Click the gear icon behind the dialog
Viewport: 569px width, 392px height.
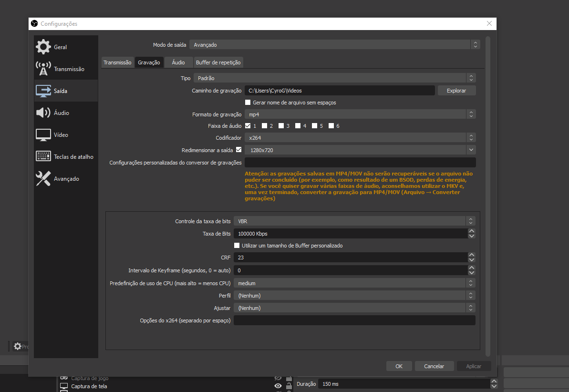click(x=18, y=346)
